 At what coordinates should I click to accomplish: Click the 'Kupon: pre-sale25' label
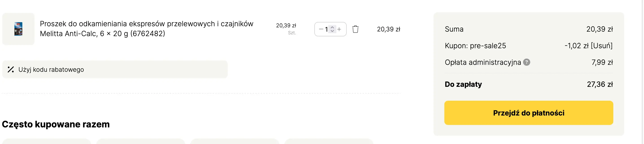(x=475, y=46)
